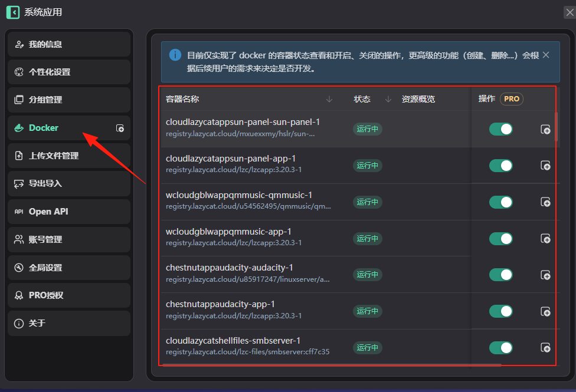Click new-window icon next to Docker menu item
The width and height of the screenshot is (576, 392).
tap(120, 128)
